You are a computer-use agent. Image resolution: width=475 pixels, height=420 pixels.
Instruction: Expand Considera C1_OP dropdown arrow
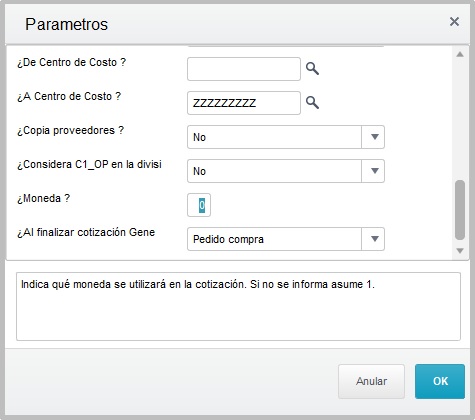pyautogui.click(x=373, y=171)
